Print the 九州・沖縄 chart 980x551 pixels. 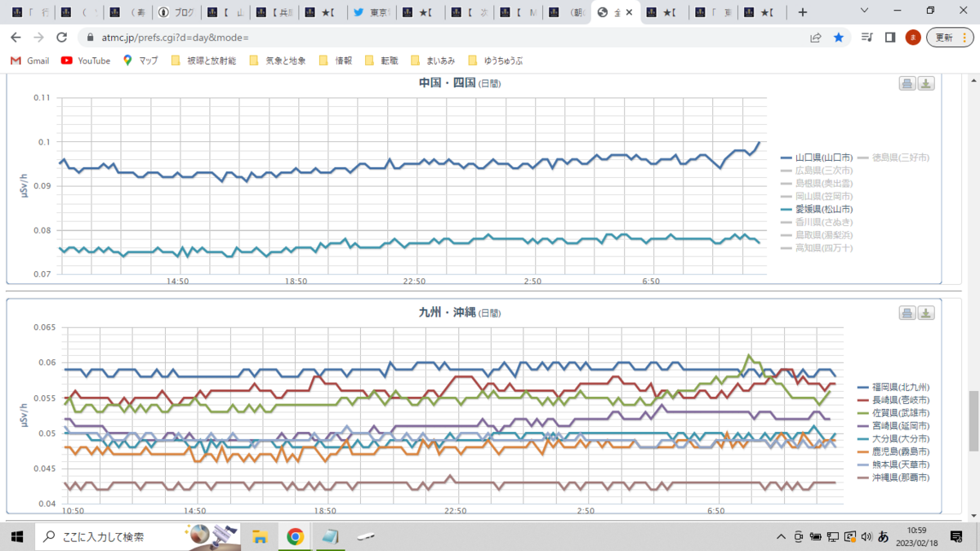[906, 313]
